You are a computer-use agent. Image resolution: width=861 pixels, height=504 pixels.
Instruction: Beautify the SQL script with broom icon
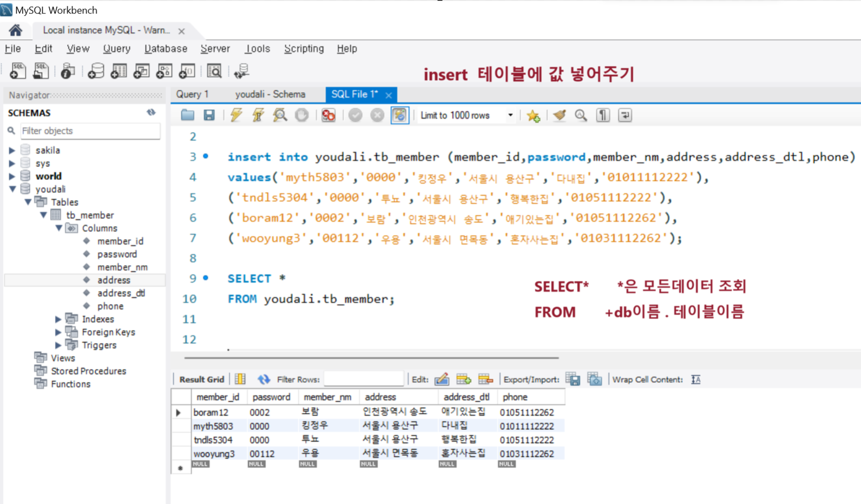[x=560, y=115]
